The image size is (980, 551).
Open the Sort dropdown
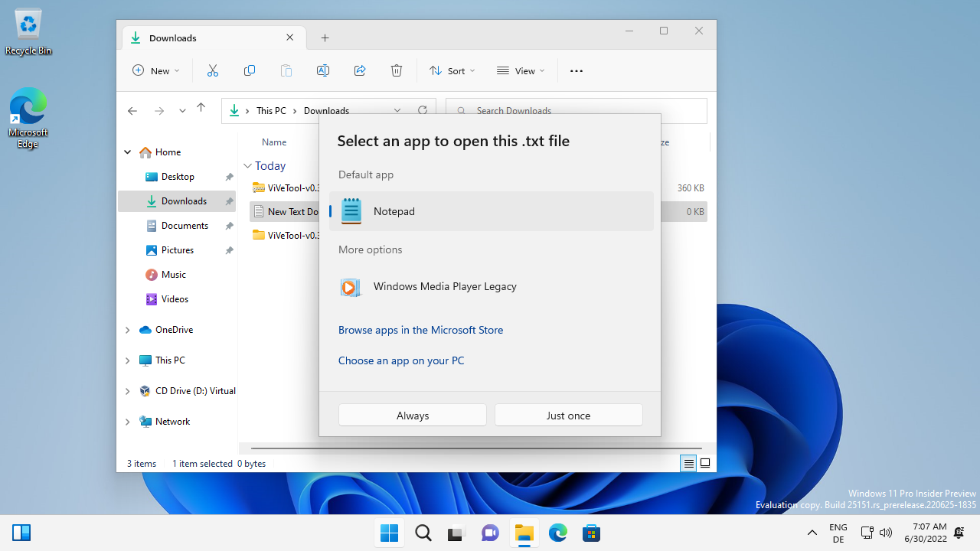click(x=452, y=70)
